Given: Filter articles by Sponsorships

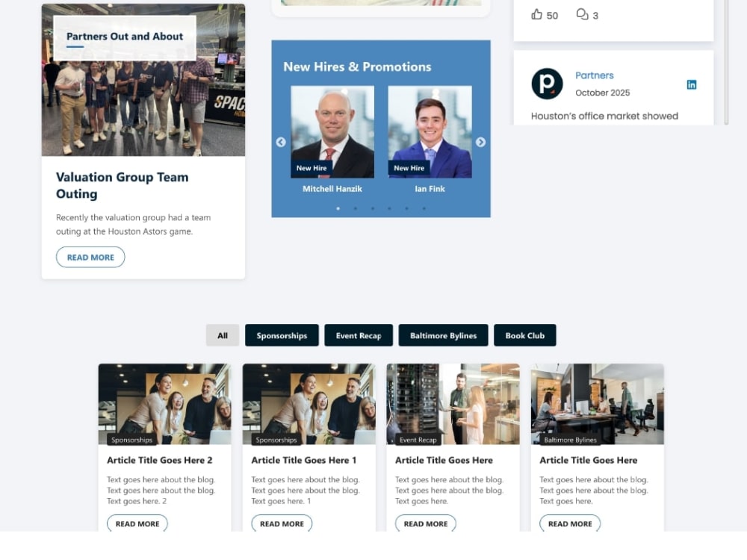Looking at the screenshot, I should point(282,335).
